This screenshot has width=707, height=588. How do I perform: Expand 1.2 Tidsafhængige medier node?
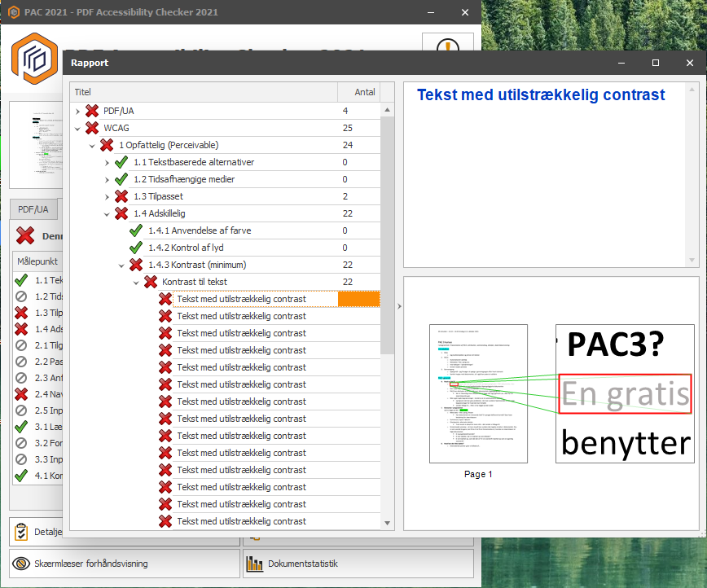tap(107, 180)
